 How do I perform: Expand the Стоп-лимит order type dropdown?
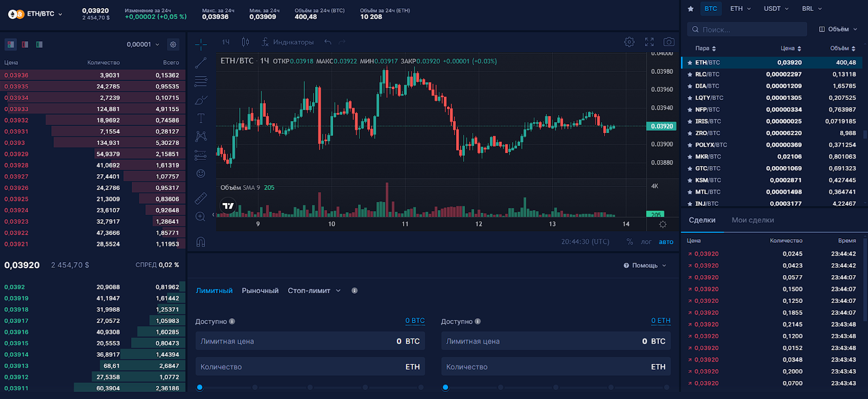314,291
